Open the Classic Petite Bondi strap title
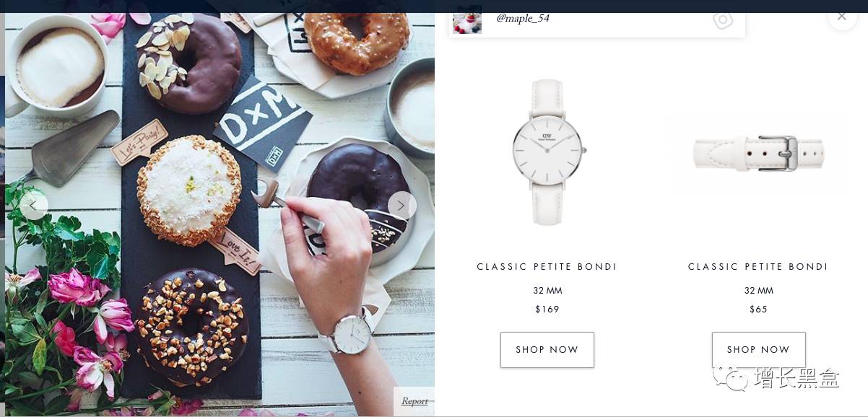 coord(758,267)
